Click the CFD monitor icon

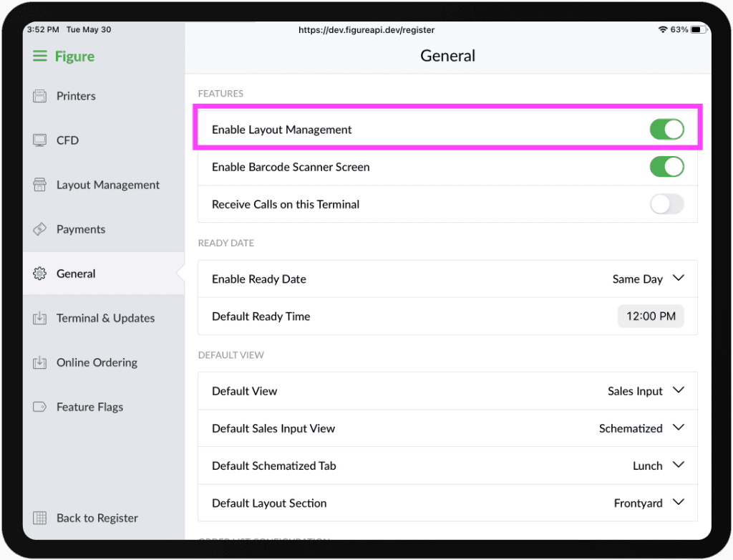[40, 140]
